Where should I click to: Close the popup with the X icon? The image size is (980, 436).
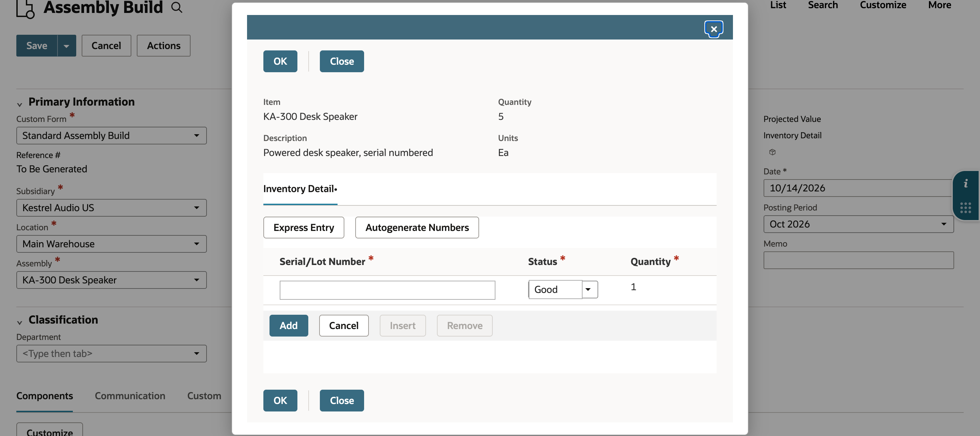point(714,29)
